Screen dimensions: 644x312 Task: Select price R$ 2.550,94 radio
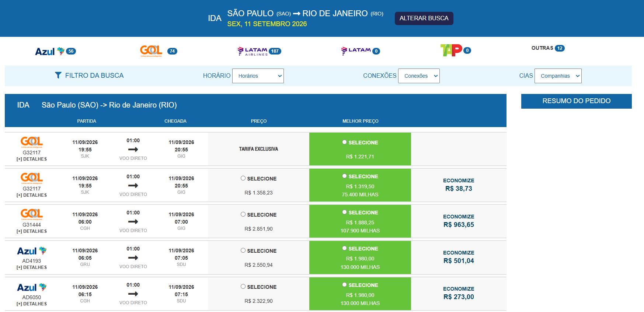pos(243,250)
